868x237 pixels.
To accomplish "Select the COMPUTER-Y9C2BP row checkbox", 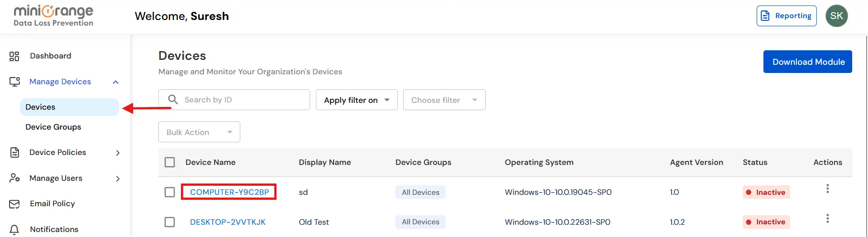I will pos(170,192).
